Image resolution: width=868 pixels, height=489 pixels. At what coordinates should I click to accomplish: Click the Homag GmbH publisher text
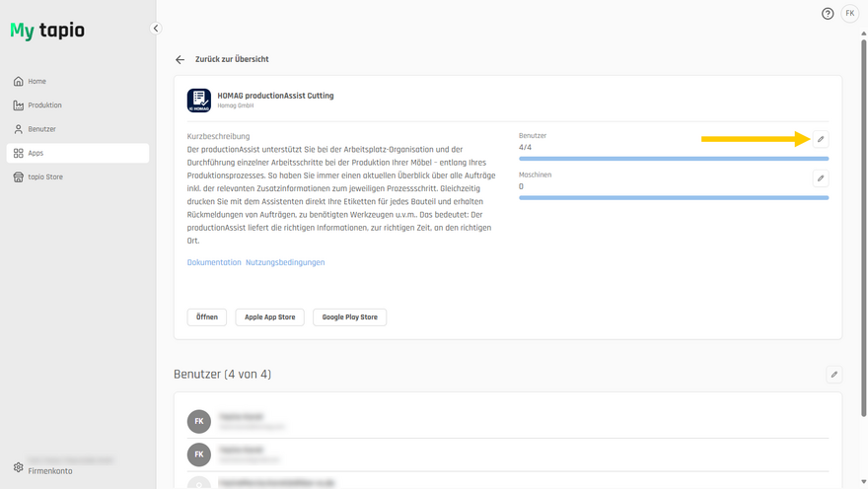(236, 105)
